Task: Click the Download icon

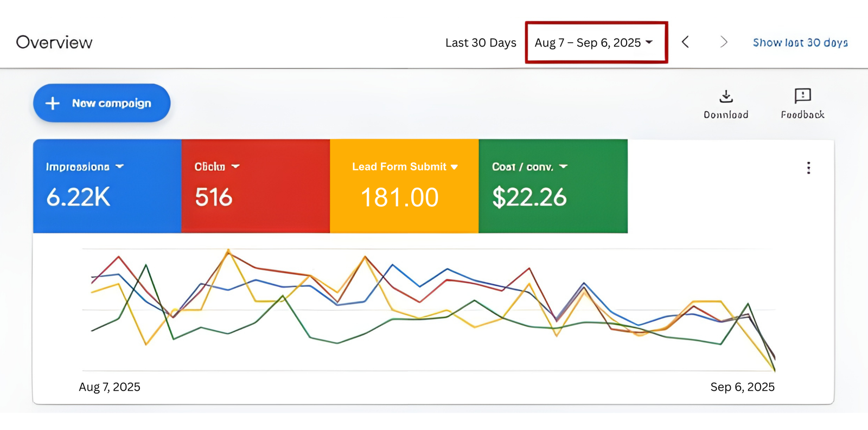Action: coord(726,97)
